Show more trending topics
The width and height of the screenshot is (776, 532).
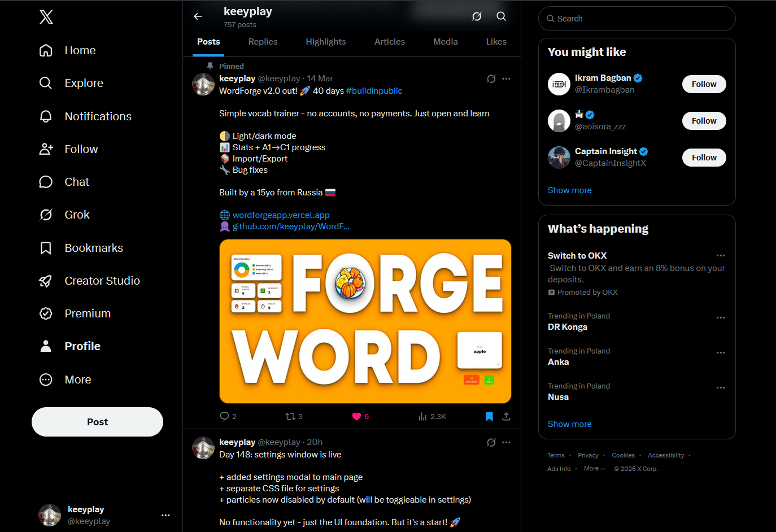pos(570,424)
